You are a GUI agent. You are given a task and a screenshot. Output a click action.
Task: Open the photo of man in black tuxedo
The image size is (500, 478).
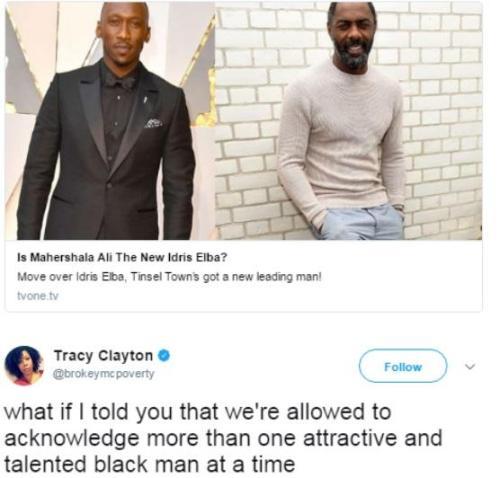(x=110, y=121)
